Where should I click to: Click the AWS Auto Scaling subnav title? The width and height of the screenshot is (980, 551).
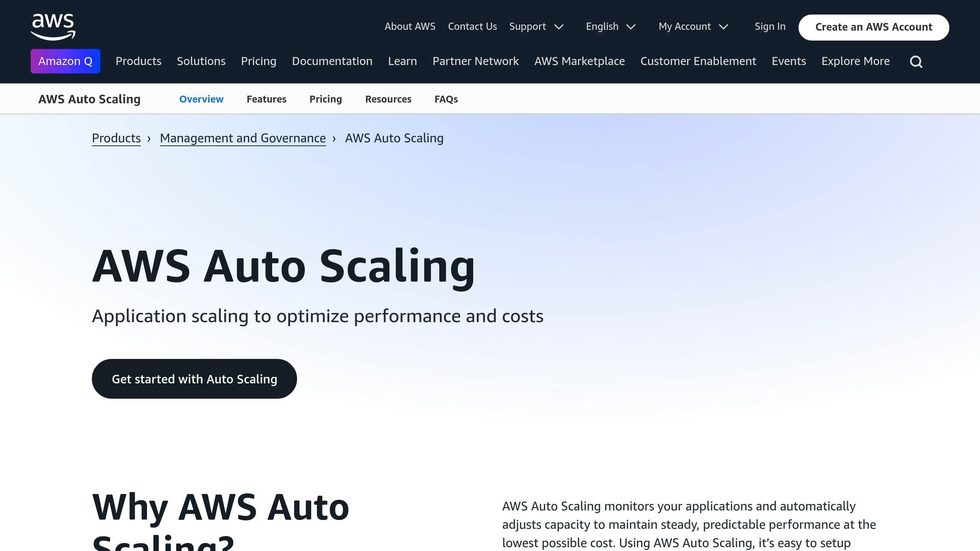pyautogui.click(x=90, y=99)
